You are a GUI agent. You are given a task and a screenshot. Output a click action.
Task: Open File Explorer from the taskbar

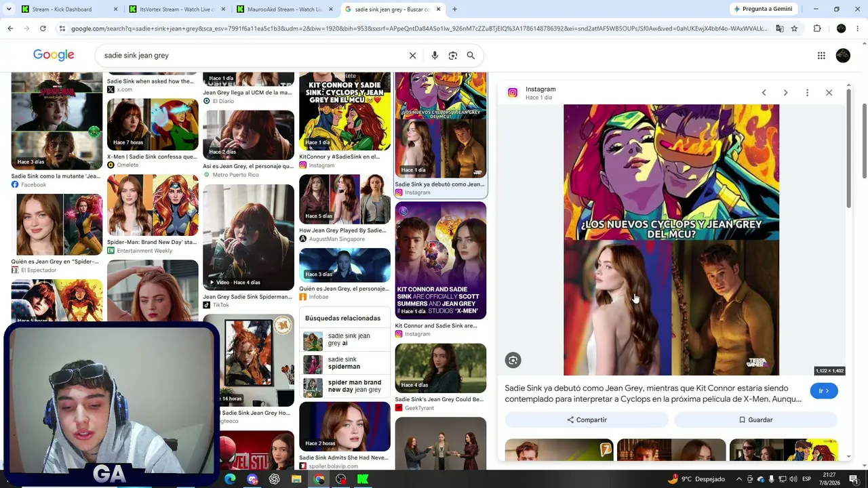pos(296,479)
